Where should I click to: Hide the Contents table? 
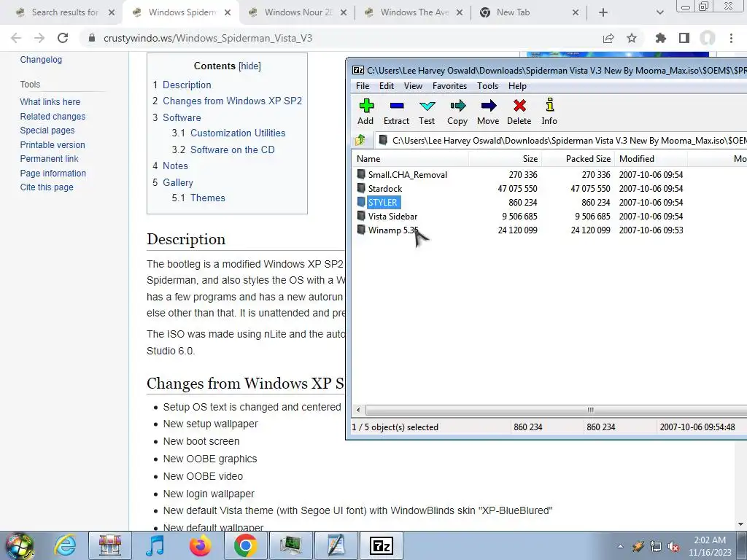pos(249,66)
